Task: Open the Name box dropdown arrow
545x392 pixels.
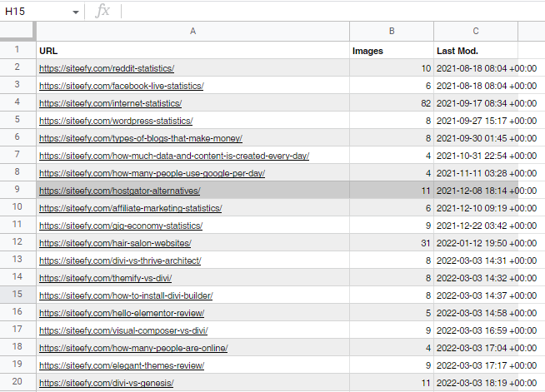Action: (x=76, y=12)
